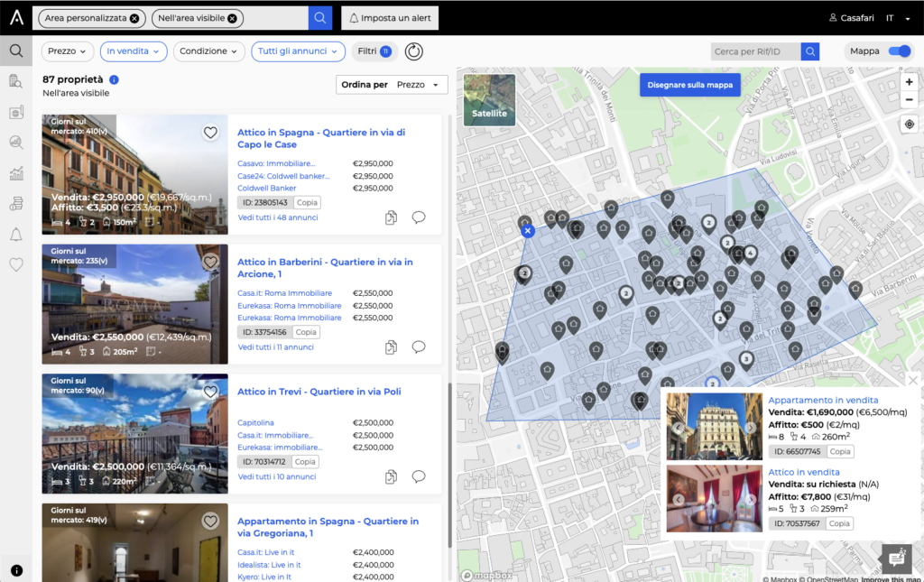This screenshot has height=582, width=924.
Task: Open the bar chart statistics sidebar icon
Action: click(16, 172)
